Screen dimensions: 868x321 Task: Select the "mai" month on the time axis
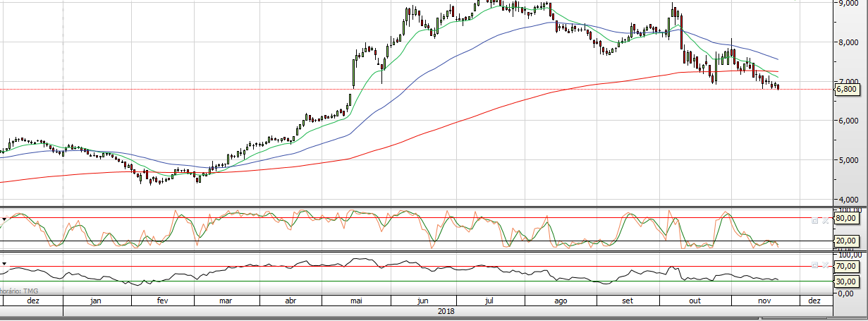tap(356, 301)
